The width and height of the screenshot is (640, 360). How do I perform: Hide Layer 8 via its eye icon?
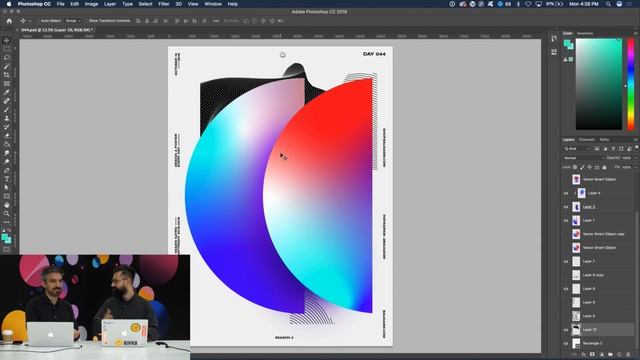[566, 289]
